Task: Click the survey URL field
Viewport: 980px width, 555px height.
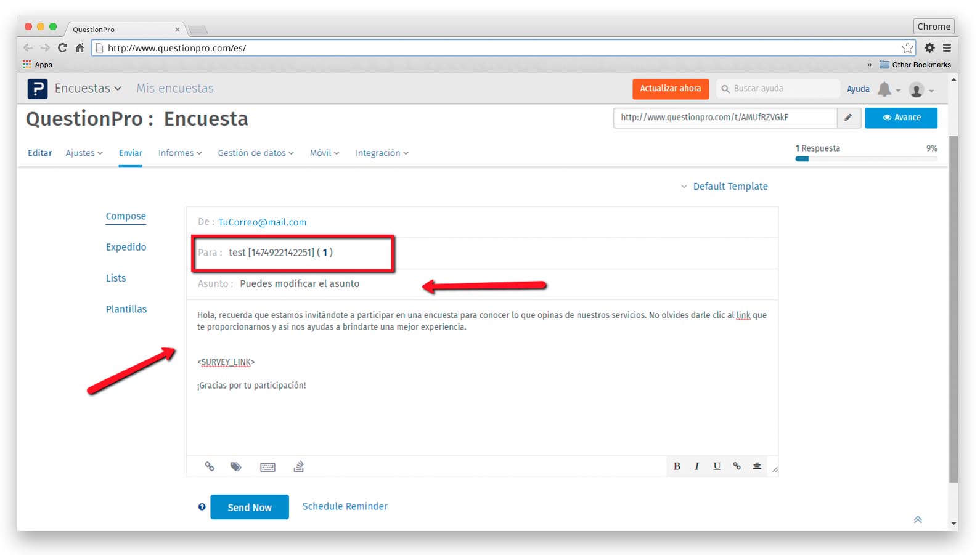Action: pyautogui.click(x=725, y=118)
